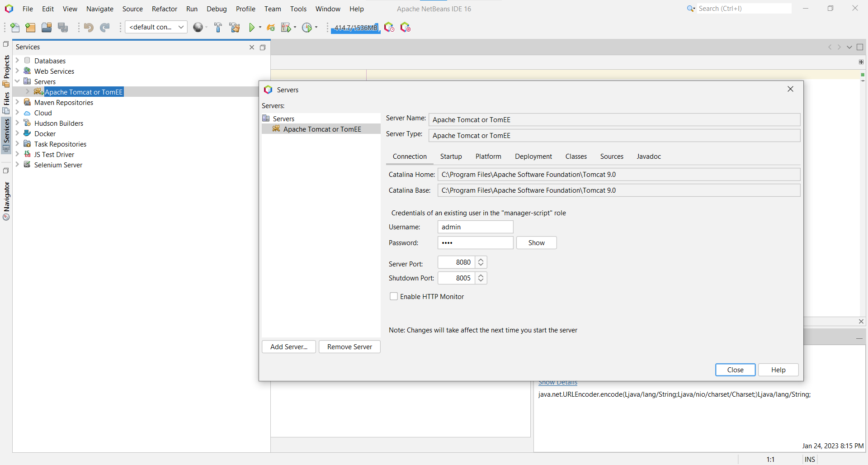This screenshot has height=465, width=868.
Task: Expand the JS Test Driver node
Action: tap(17, 154)
